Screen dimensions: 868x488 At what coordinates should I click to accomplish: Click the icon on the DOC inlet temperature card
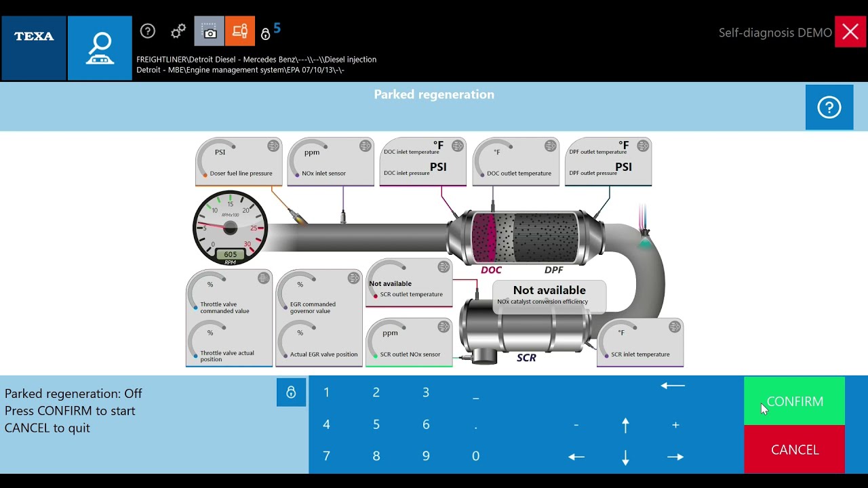458,146
